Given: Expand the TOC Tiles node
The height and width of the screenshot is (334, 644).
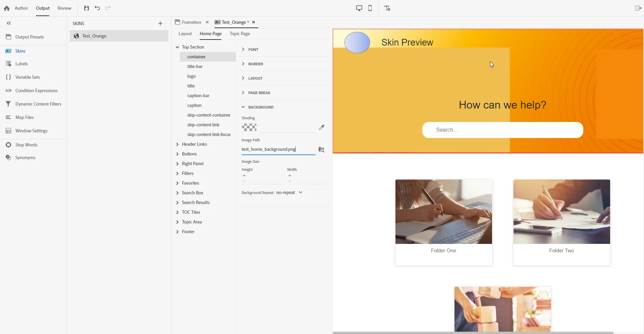Looking at the screenshot, I should click(x=177, y=212).
